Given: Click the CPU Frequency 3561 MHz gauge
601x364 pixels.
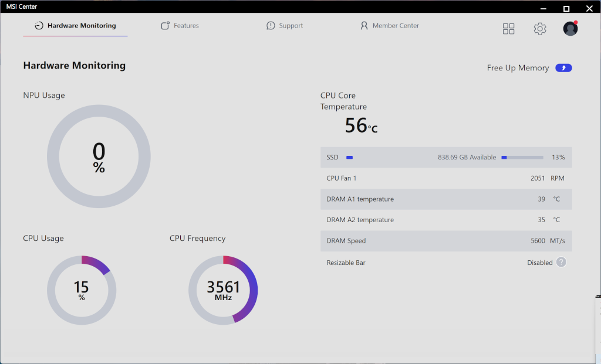Looking at the screenshot, I should point(223,290).
